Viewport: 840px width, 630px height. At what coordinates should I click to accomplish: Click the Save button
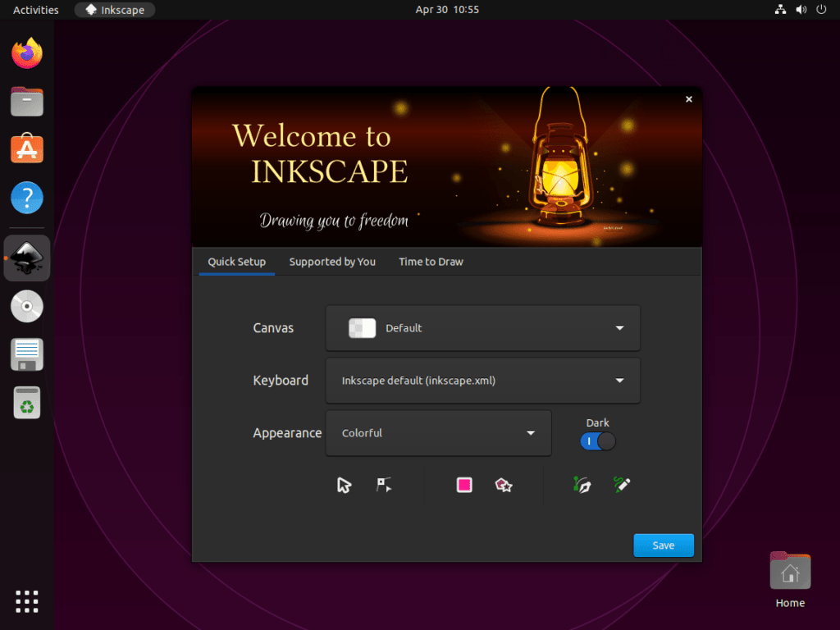[663, 545]
